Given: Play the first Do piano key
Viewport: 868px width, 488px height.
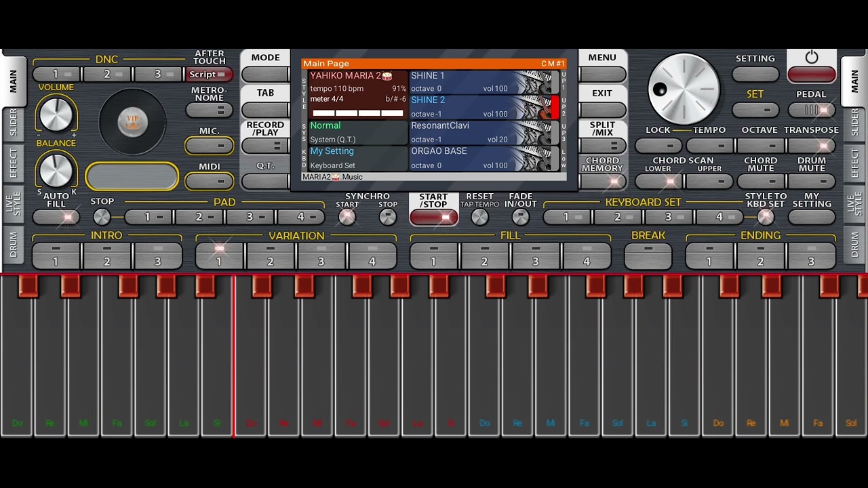Looking at the screenshot, I should tap(17, 366).
